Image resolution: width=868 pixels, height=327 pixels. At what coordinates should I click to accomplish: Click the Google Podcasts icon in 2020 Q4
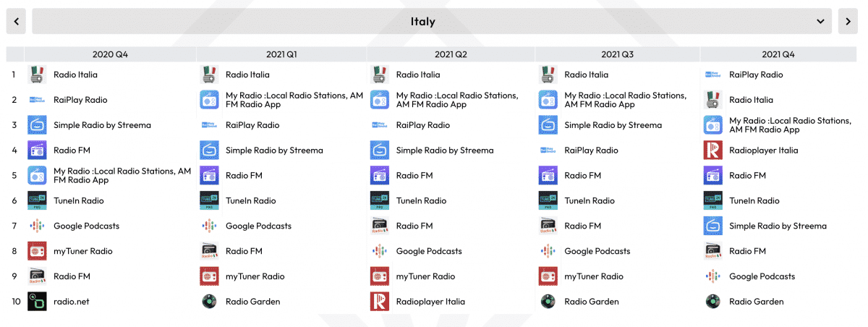(x=37, y=226)
